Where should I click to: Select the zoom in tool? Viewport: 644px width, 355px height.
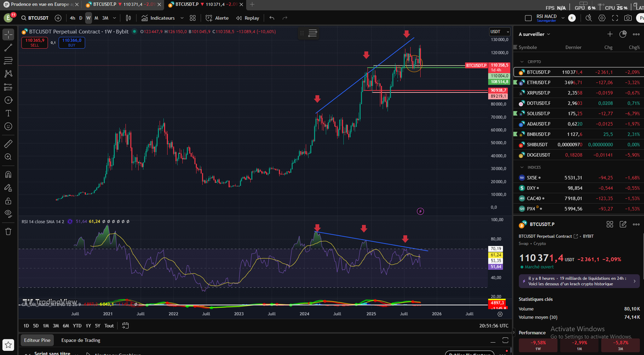coord(8,157)
